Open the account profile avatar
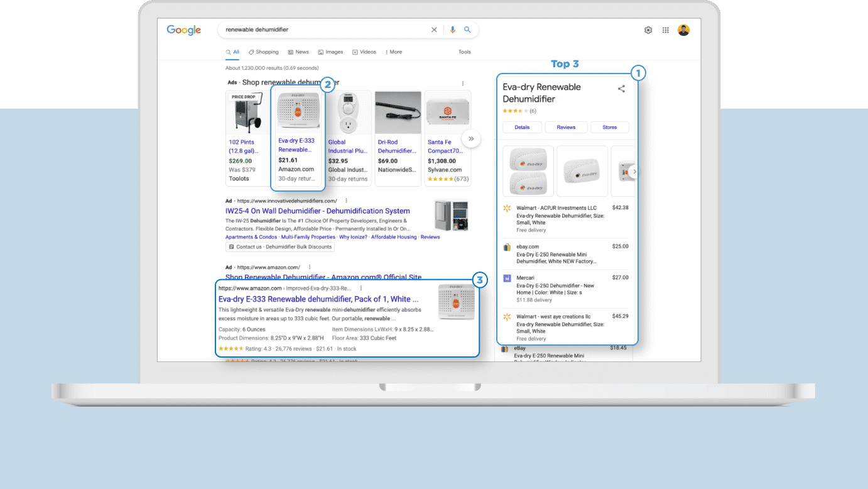 [x=683, y=30]
